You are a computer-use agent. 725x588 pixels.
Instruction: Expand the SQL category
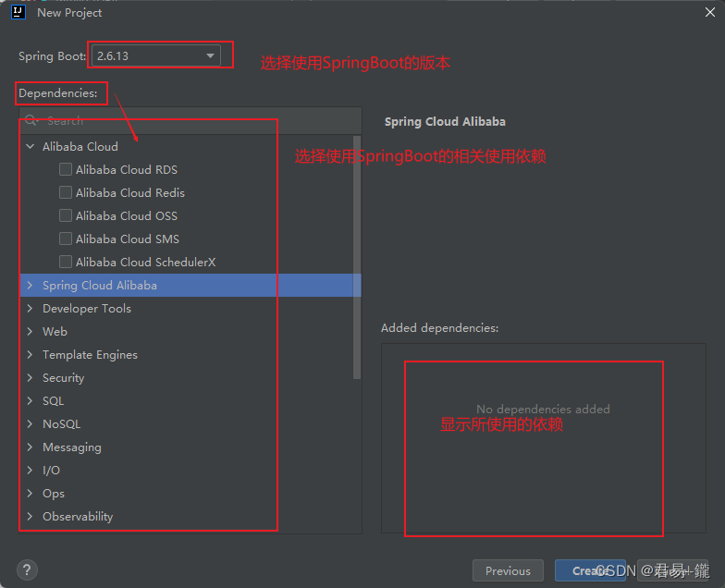point(30,401)
